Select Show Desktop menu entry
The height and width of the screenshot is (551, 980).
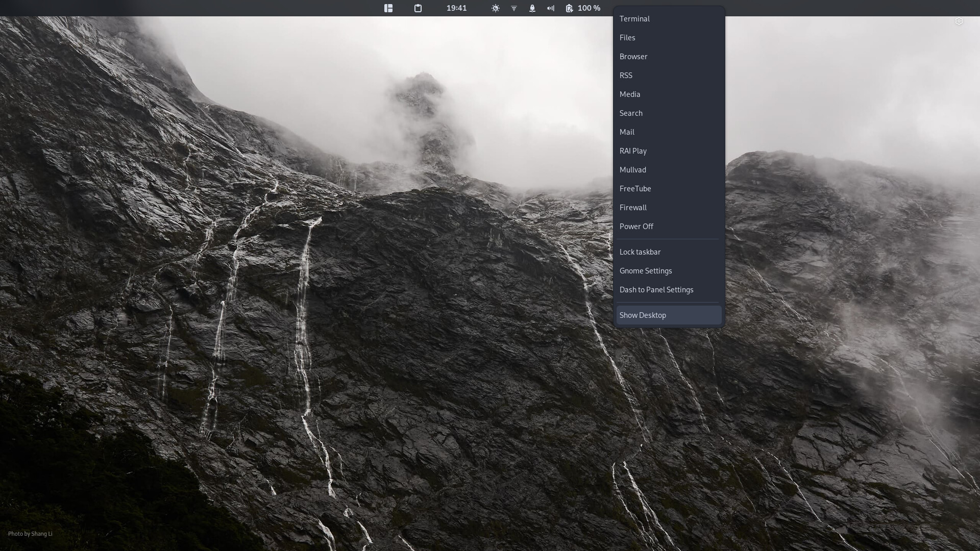point(643,315)
